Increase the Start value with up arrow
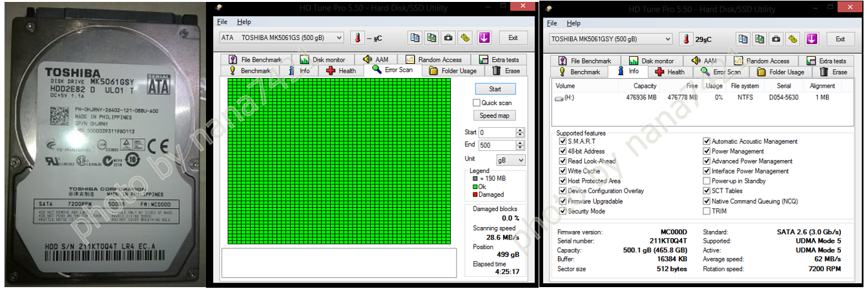 (521, 130)
